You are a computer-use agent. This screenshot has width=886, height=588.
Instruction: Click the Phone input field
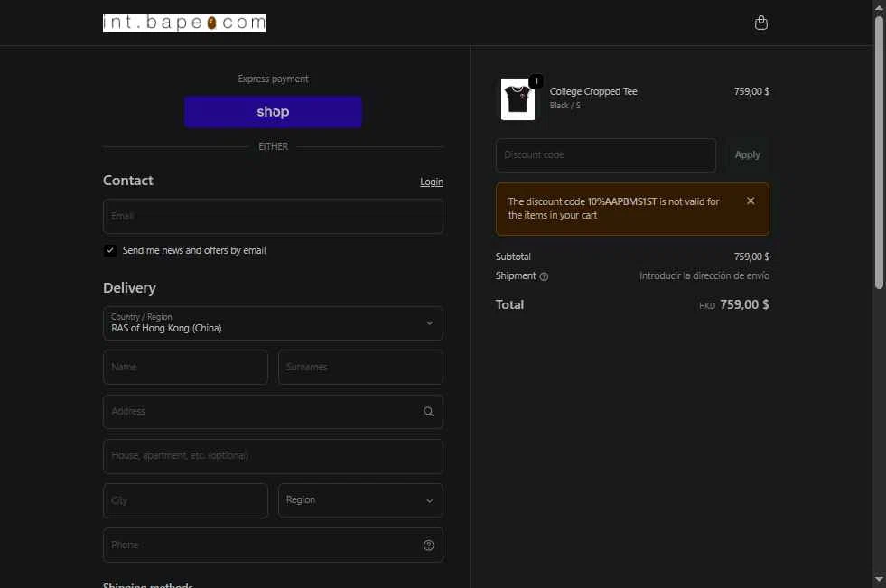pos(273,545)
